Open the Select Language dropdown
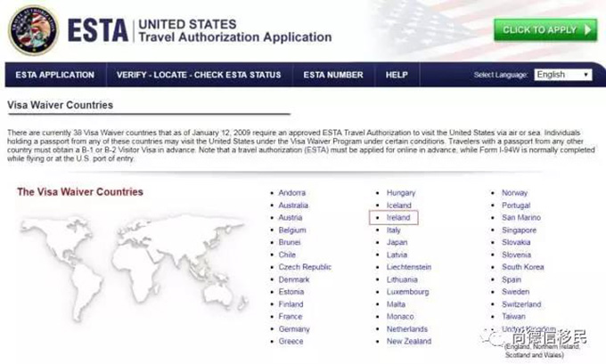Screen dimensions: 606x364 [562, 75]
